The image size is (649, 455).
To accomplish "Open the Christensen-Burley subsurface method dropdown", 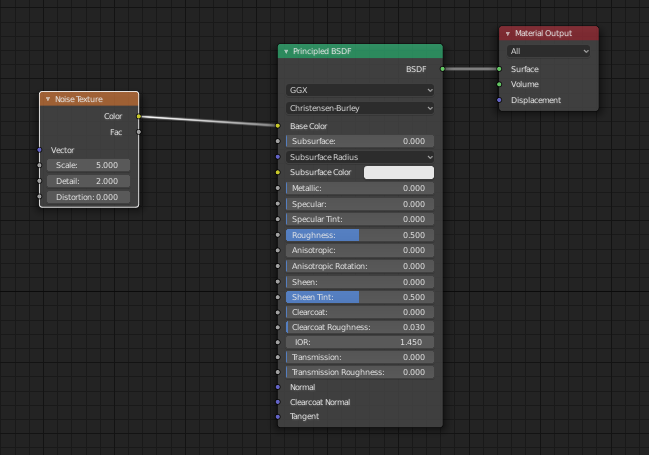I will [360, 108].
